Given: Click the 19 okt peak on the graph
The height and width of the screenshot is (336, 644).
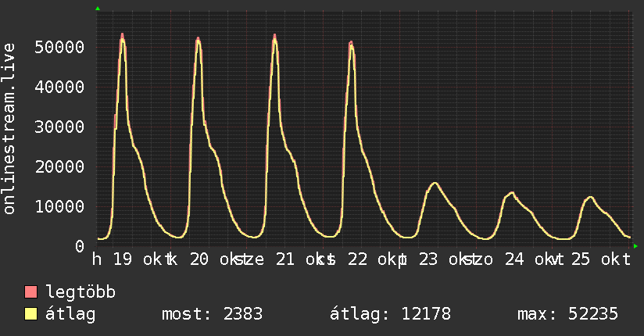Looking at the screenshot, I should point(122,36).
